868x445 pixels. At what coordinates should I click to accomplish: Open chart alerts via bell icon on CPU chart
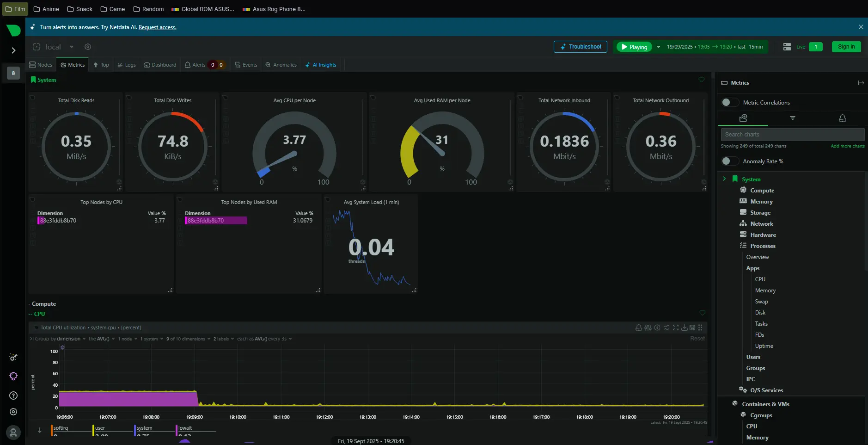639,328
